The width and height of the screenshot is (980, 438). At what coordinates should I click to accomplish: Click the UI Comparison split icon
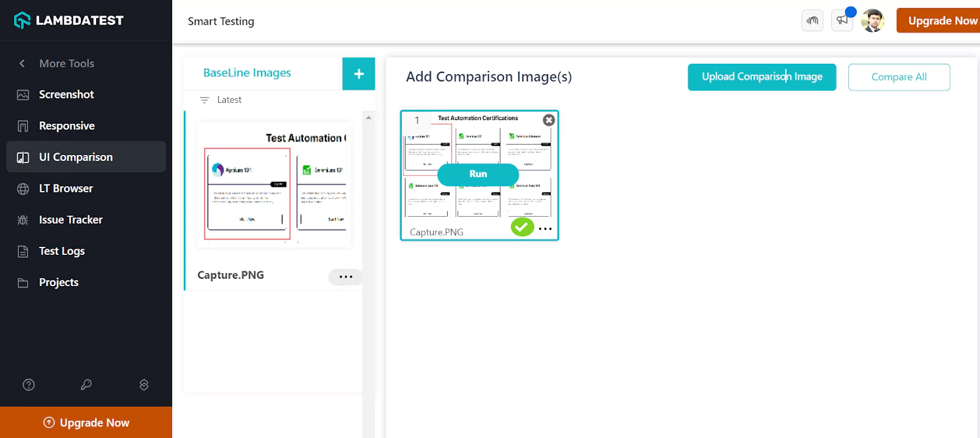click(23, 157)
